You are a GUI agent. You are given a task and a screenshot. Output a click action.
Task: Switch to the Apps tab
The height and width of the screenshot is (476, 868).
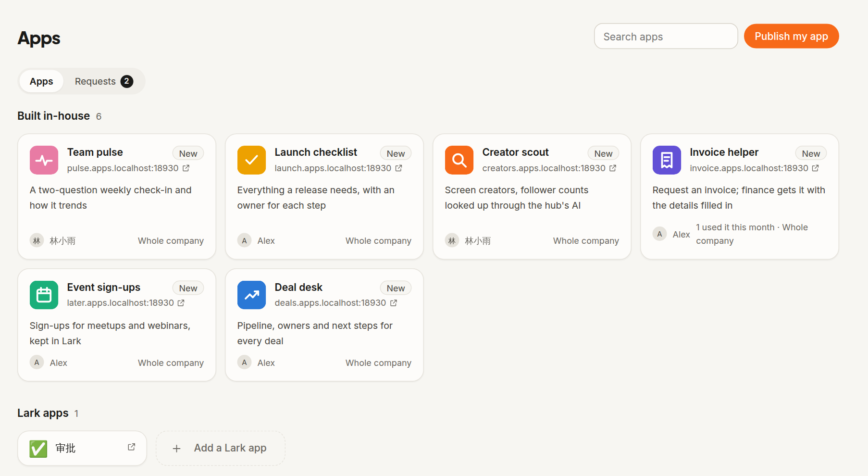41,81
